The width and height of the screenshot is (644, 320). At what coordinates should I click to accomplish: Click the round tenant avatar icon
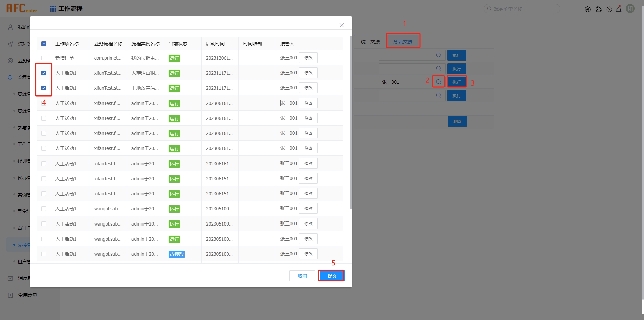(630, 8)
